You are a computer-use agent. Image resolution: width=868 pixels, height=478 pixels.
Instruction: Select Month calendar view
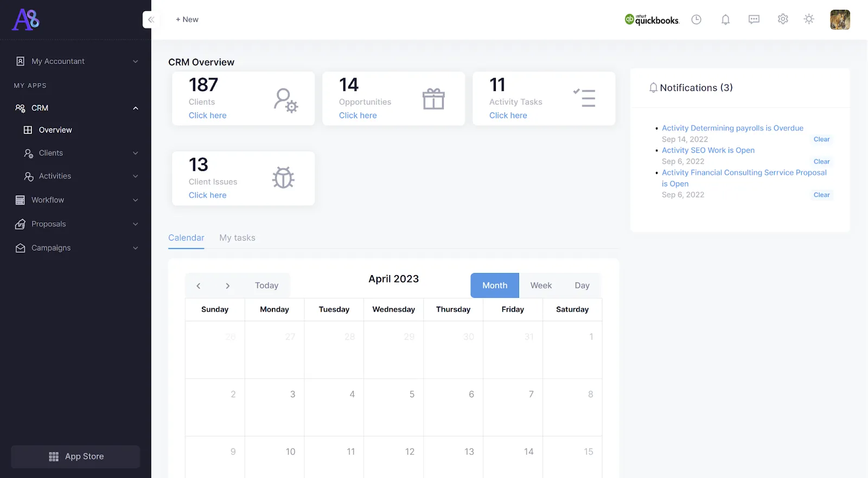click(495, 285)
